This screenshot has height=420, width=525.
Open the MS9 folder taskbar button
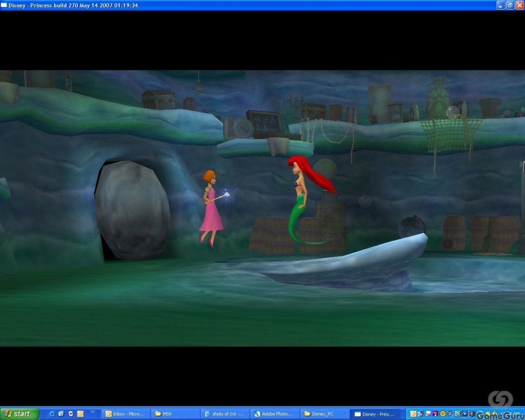[175, 414]
